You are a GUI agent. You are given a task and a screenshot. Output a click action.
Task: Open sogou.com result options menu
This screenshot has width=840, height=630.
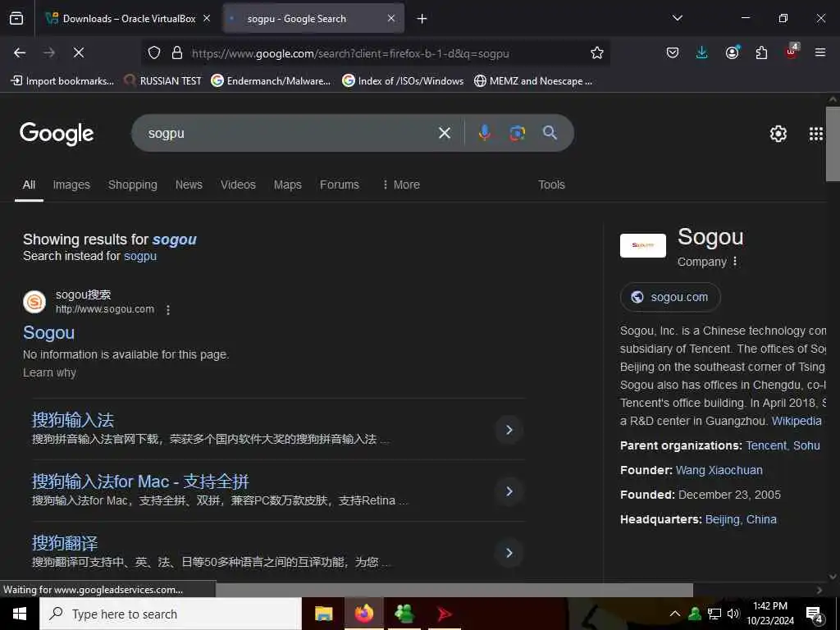point(168,309)
